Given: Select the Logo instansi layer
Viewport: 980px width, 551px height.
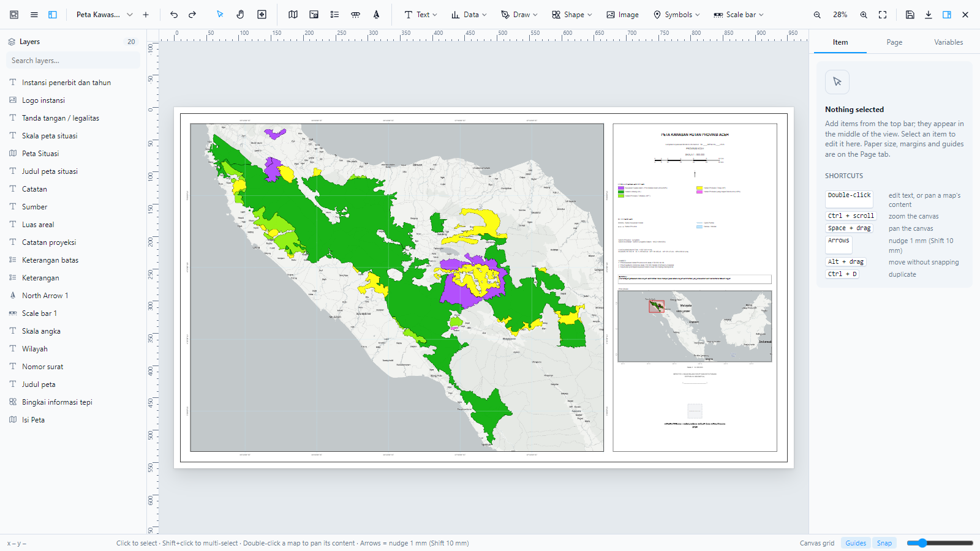Looking at the screenshot, I should coord(73,100).
